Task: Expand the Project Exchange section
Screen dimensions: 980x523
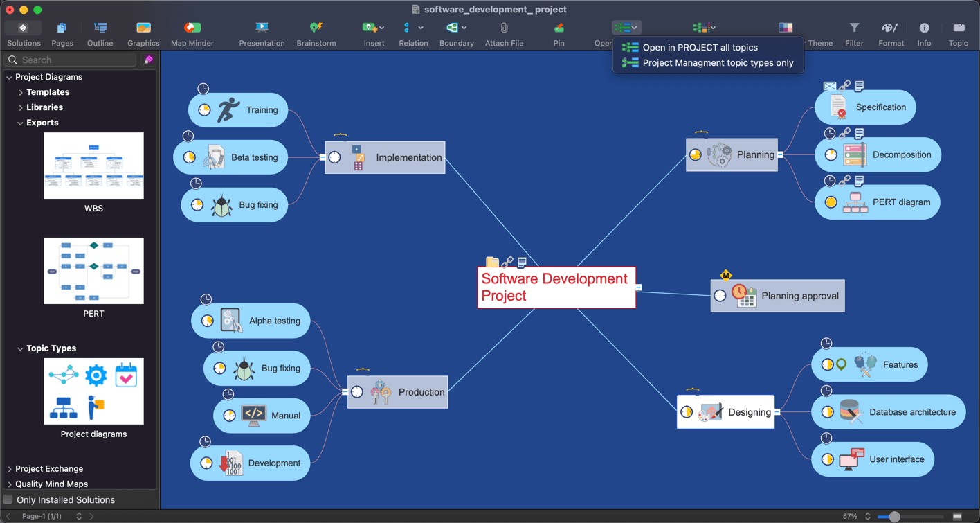Action: click(x=10, y=469)
